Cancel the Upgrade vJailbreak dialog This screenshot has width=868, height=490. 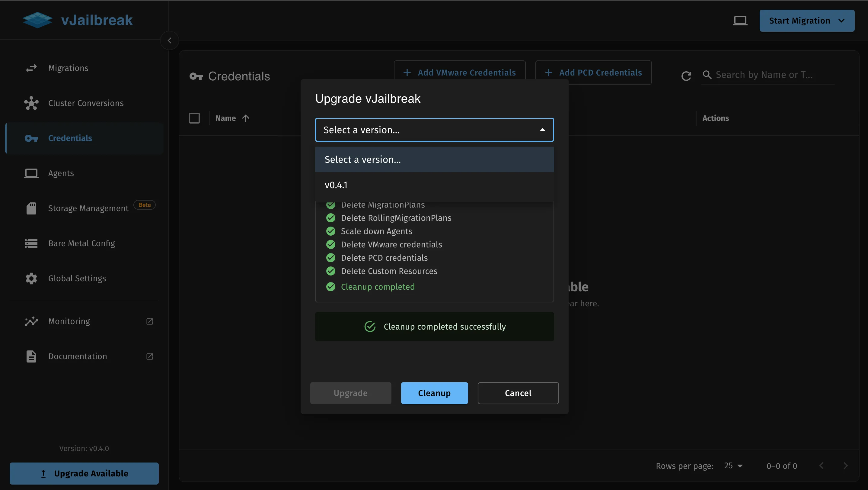click(518, 393)
